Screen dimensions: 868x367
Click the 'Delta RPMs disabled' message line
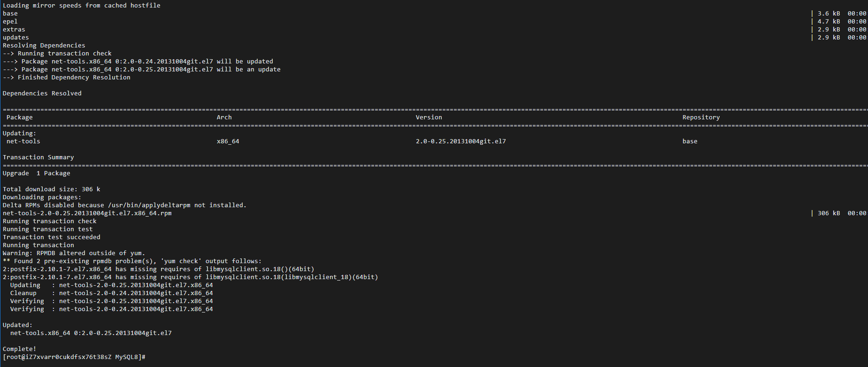tap(124, 205)
